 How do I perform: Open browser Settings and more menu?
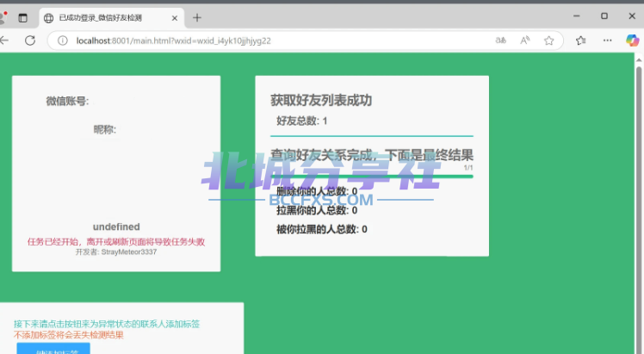coord(607,40)
